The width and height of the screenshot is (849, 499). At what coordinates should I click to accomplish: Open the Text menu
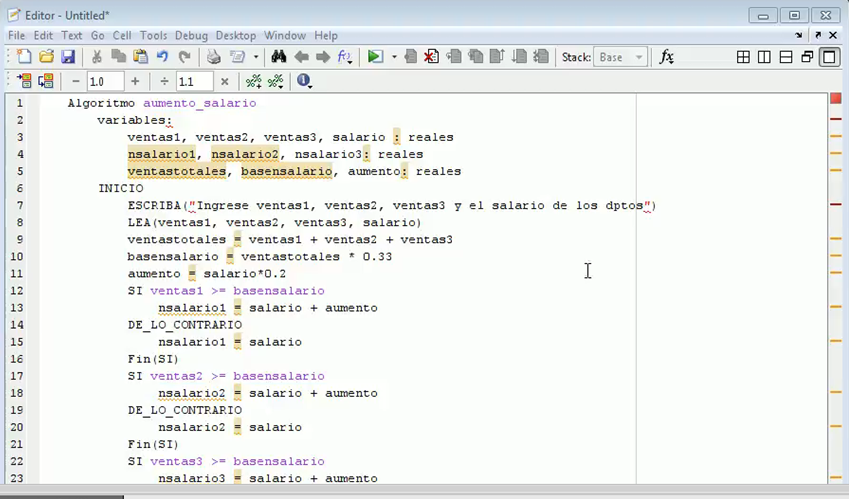71,35
